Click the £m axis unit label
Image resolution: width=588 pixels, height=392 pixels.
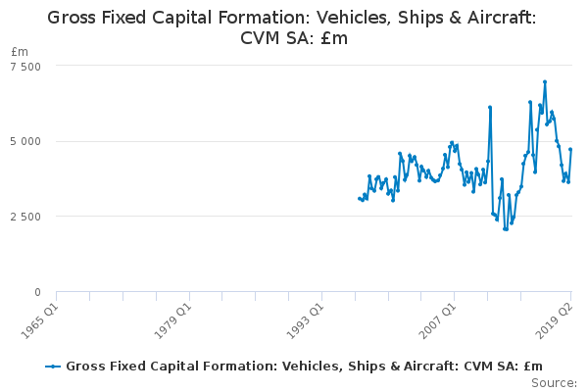pyautogui.click(x=20, y=51)
